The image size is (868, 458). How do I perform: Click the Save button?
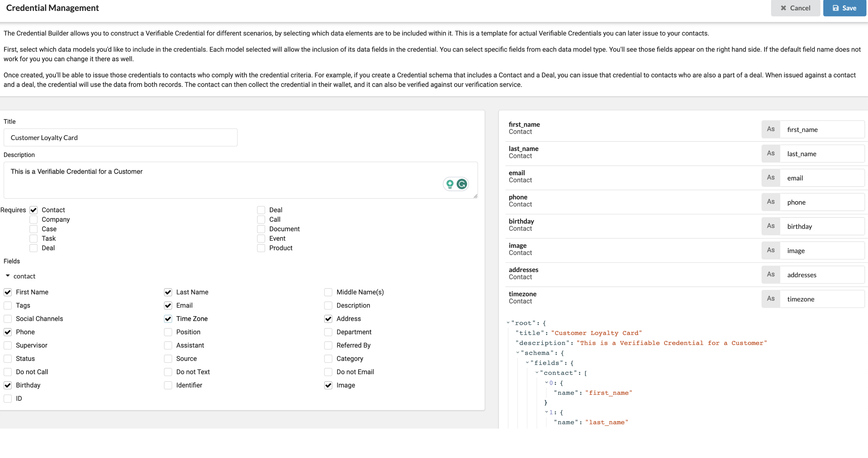click(844, 8)
